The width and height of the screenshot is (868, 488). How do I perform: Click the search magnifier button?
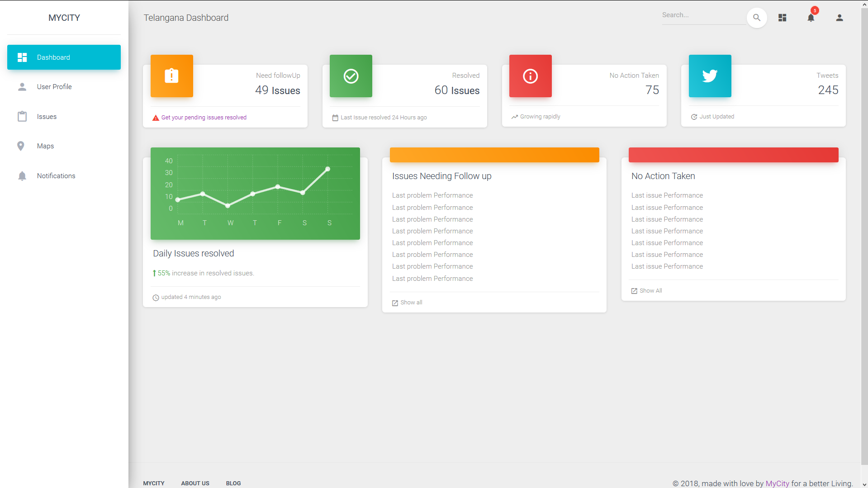(756, 18)
